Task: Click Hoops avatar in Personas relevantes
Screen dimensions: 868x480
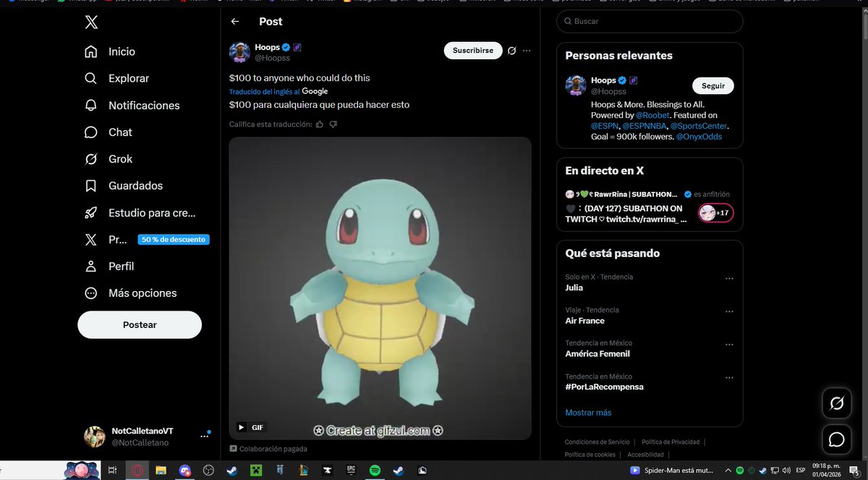Action: pos(576,85)
